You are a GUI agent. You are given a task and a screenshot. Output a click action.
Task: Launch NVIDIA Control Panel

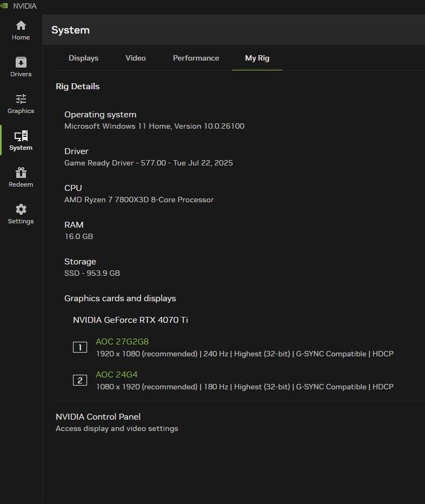[x=98, y=416]
